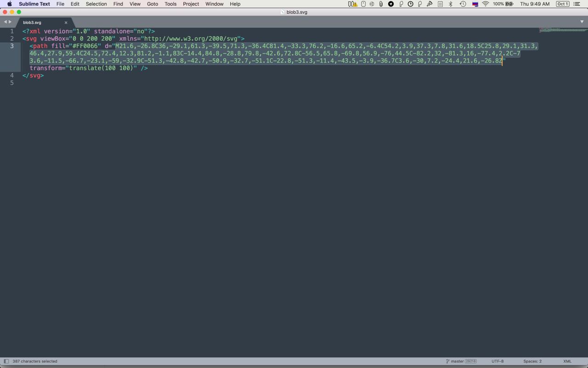The height and width of the screenshot is (368, 588).
Task: Open the Help menu
Action: coord(235,4)
